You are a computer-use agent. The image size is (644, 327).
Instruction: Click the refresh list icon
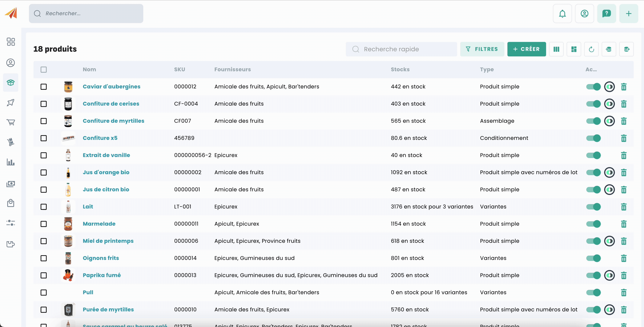591,49
